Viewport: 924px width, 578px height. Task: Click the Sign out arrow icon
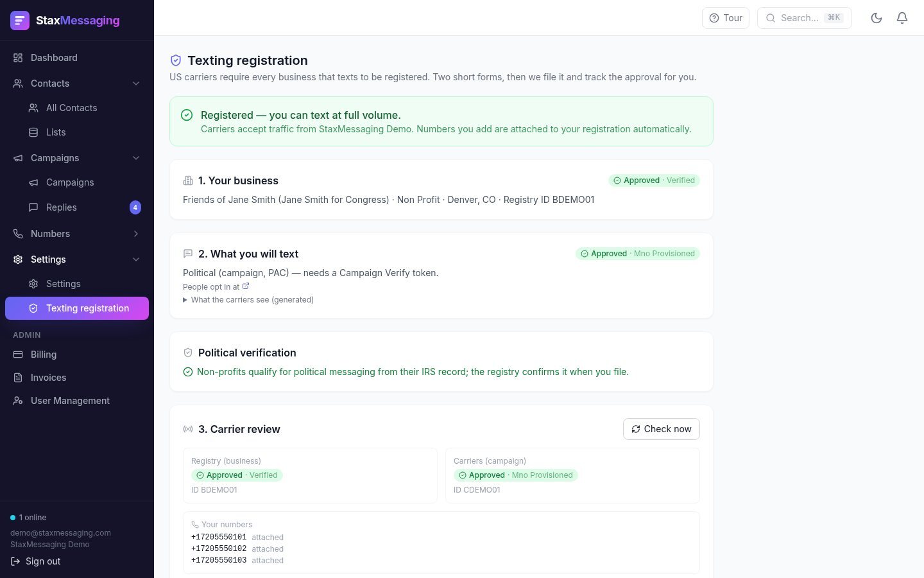(15, 561)
